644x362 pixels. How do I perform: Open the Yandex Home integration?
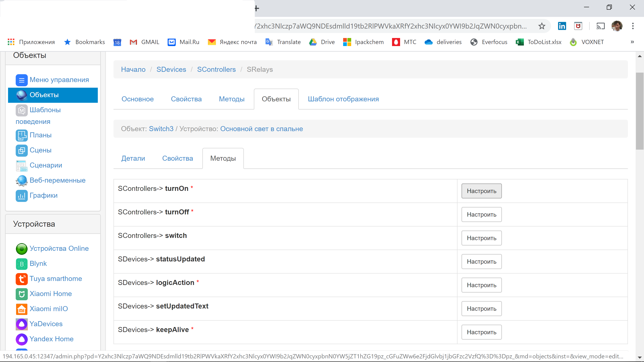[52, 339]
